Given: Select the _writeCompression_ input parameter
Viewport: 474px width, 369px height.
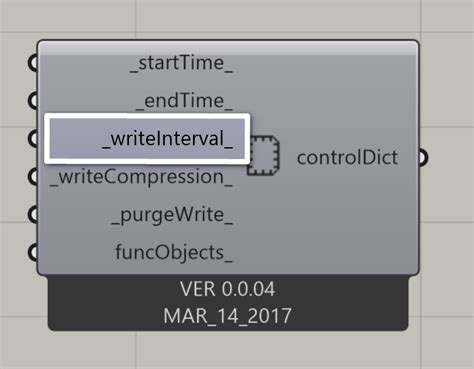Looking at the screenshot, I should point(141,177).
